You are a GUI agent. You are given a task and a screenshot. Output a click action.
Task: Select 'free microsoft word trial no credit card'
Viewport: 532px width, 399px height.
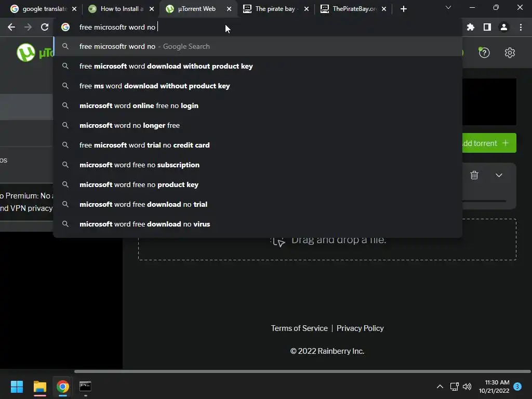(x=258, y=145)
